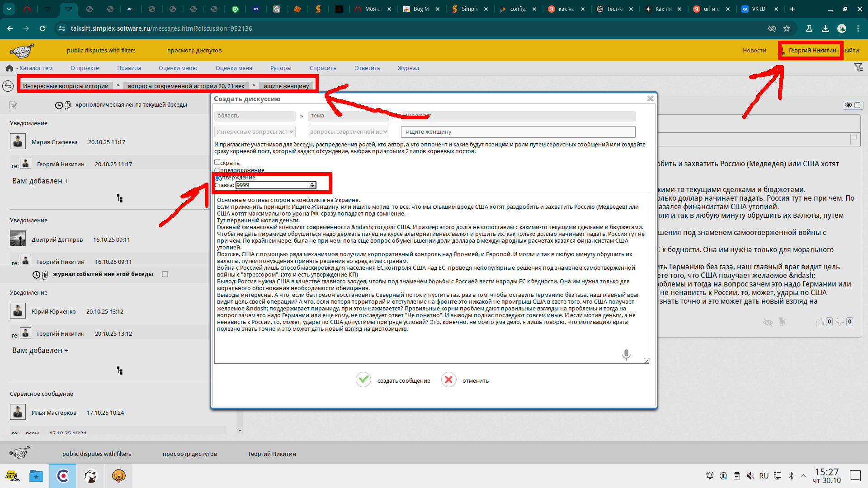Open the Журнал menu item

[x=408, y=68]
